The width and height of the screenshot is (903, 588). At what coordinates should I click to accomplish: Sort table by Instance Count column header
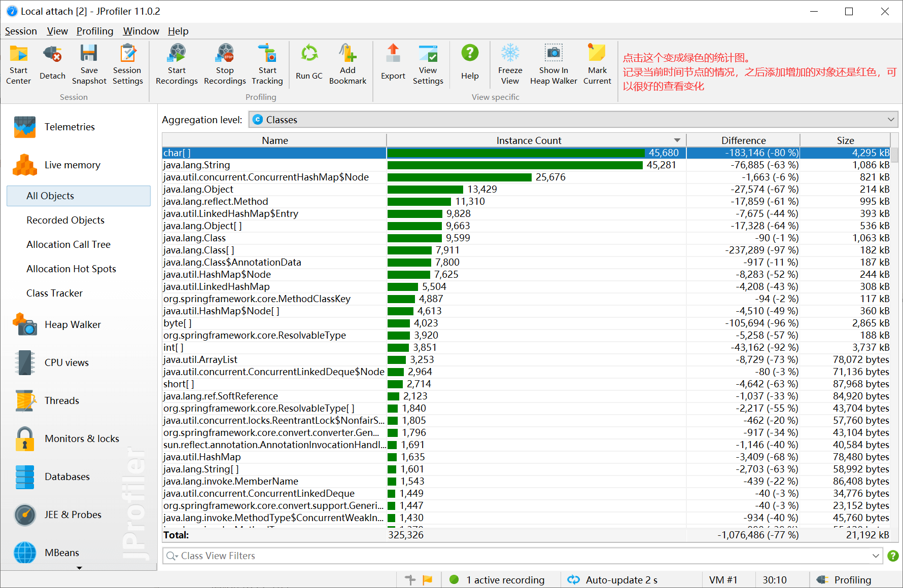click(536, 140)
